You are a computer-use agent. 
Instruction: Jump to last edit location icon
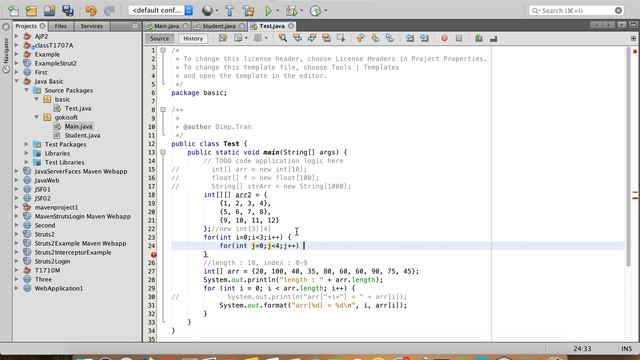(223, 38)
